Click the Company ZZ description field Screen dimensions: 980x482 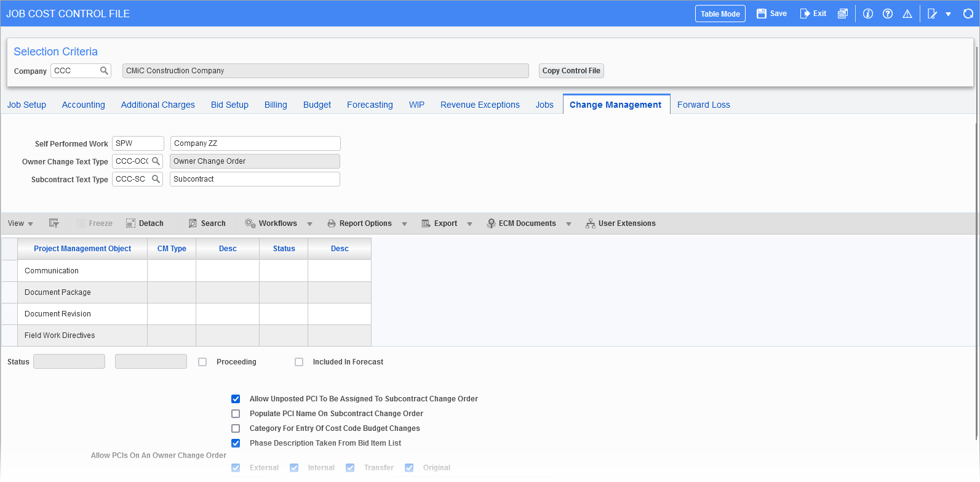pos(255,143)
